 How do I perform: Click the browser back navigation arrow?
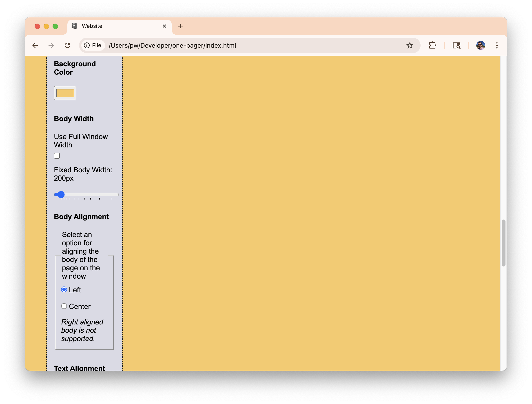tap(35, 45)
